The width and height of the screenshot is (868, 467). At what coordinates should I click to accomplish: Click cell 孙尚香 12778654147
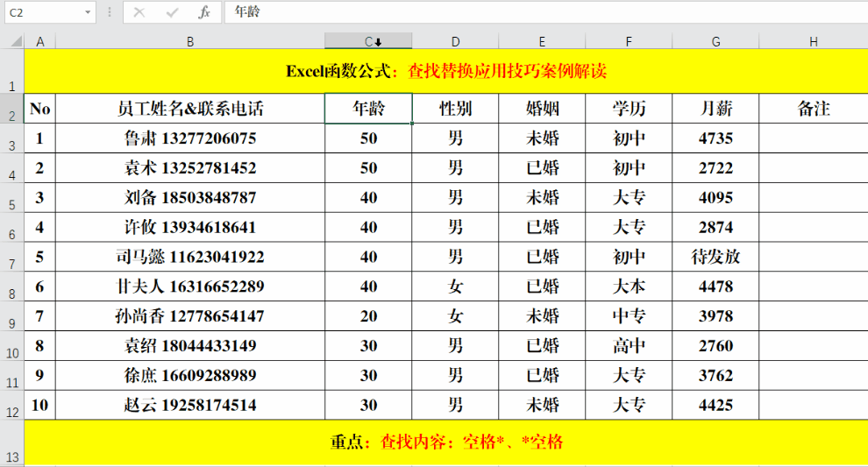[190, 316]
